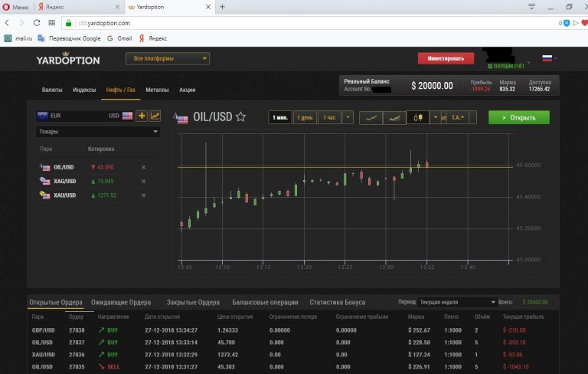Expand chart type dropdown arrow
This screenshot has height=374, width=588.
436,117
